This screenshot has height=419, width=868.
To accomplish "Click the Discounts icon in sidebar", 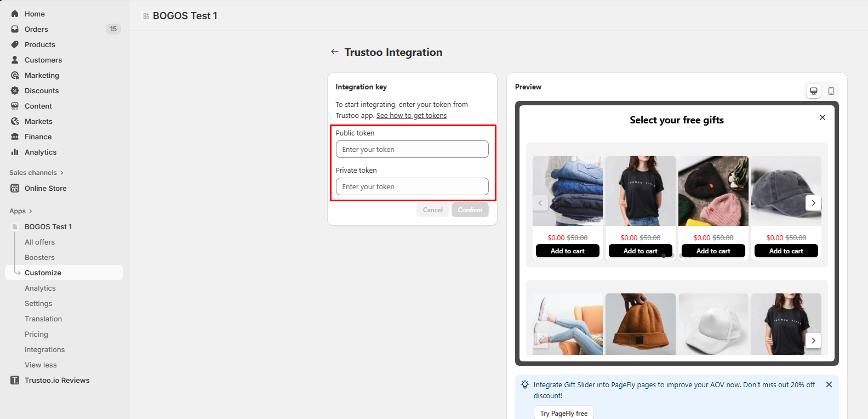I will 15,90.
